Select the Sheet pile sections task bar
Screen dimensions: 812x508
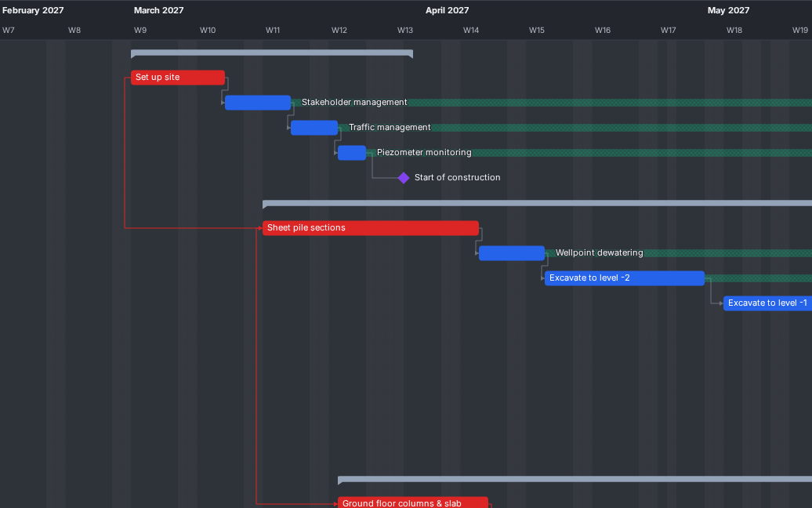tap(370, 228)
